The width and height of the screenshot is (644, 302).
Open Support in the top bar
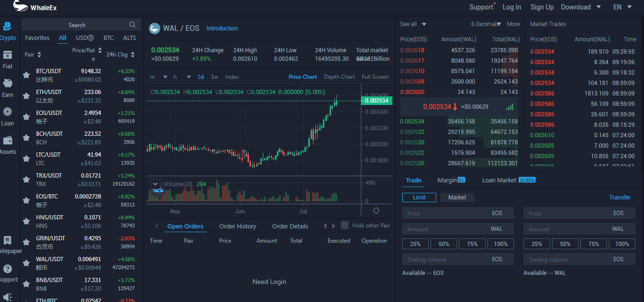pyautogui.click(x=481, y=7)
